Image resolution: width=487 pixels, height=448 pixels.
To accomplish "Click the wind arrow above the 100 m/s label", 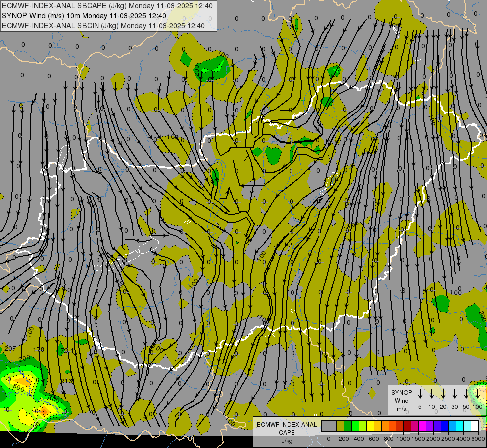I will pos(478,394).
